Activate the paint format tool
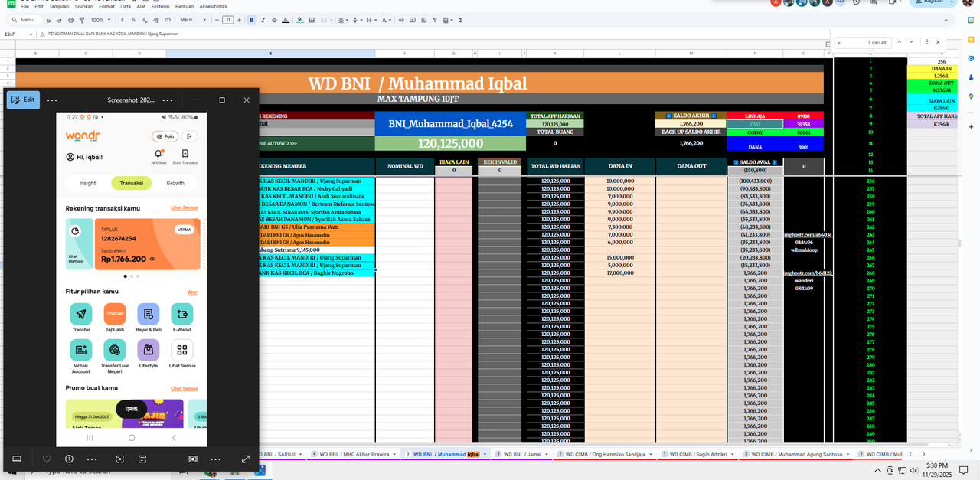The width and height of the screenshot is (980, 480). 82,20
